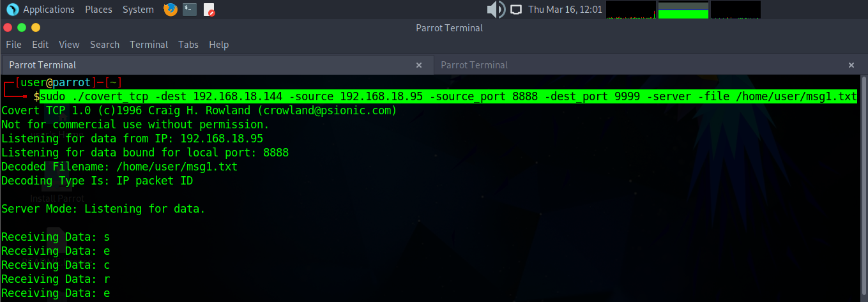Close the first Parrot Terminal tab
This screenshot has width=868, height=302.
(419, 65)
